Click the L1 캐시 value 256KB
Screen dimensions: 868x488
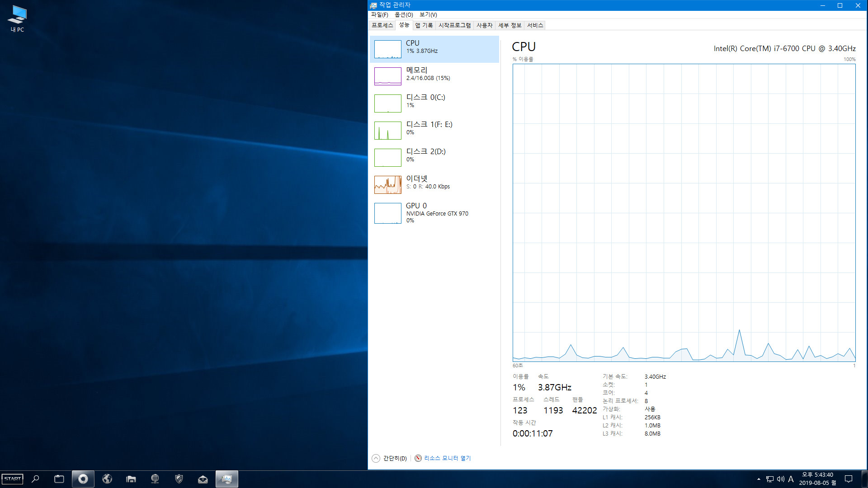click(652, 418)
